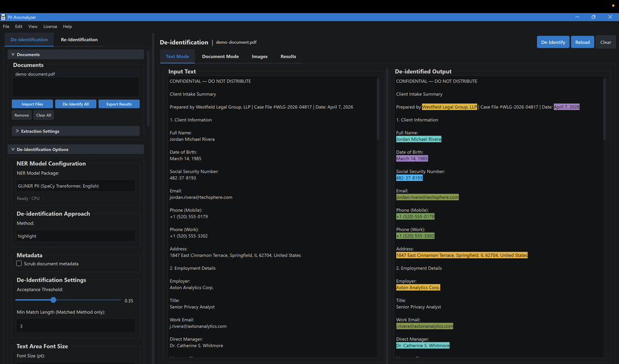Select demo-document.pdf in Documents list
619x364 pixels.
point(76,74)
